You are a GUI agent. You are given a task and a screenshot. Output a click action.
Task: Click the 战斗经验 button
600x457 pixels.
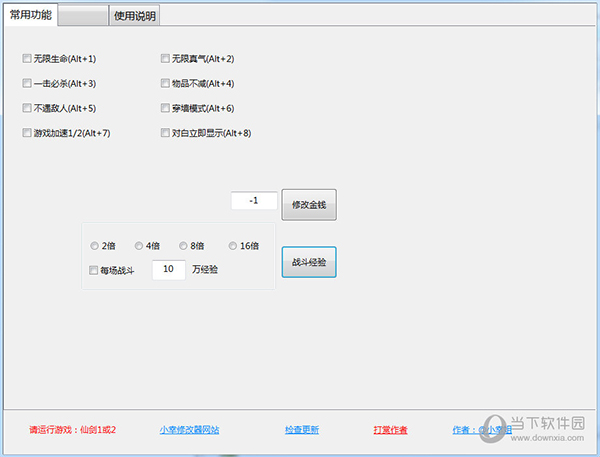tap(308, 263)
